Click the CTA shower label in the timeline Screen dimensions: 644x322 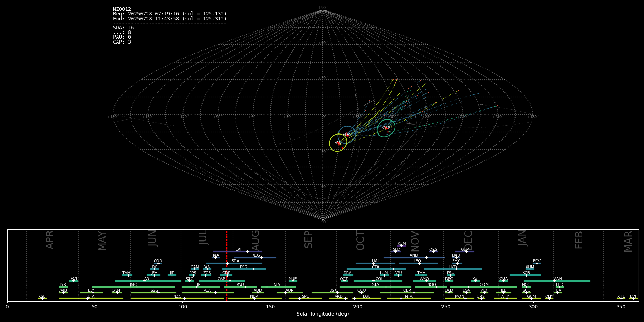375,267
